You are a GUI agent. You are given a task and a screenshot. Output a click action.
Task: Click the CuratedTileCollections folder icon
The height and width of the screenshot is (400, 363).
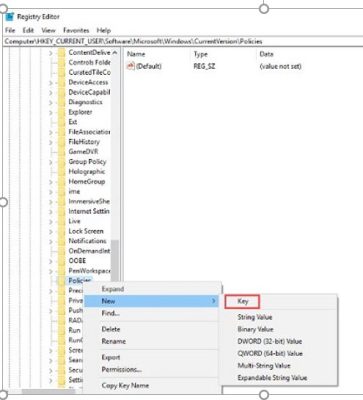[x=62, y=72]
